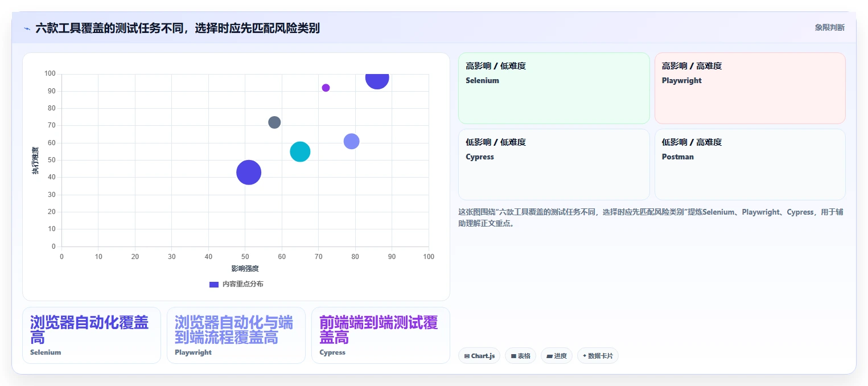Open the Chart.js chip
The width and height of the screenshot is (868, 386).
tap(479, 356)
